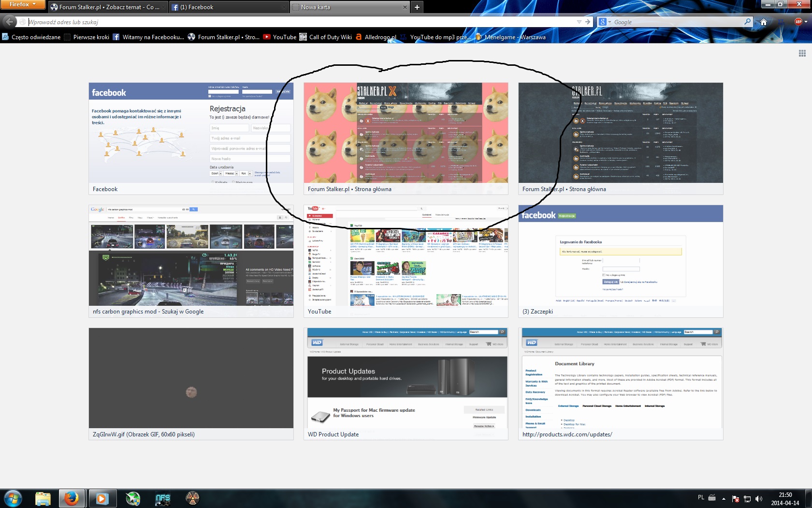This screenshot has height=508, width=812.
Task: Focus the Google search box
Action: tap(678, 22)
